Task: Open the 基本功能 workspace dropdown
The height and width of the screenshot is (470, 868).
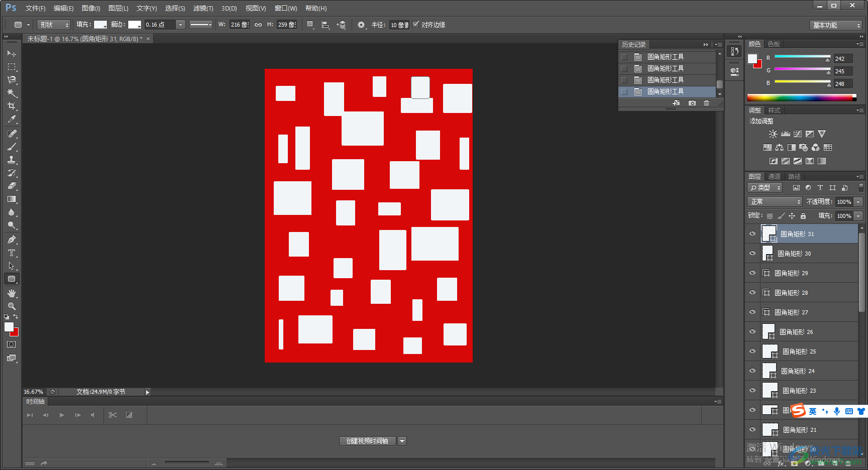Action: click(836, 25)
